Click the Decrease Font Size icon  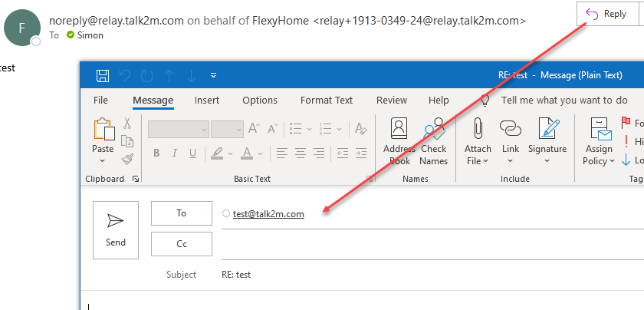273,129
